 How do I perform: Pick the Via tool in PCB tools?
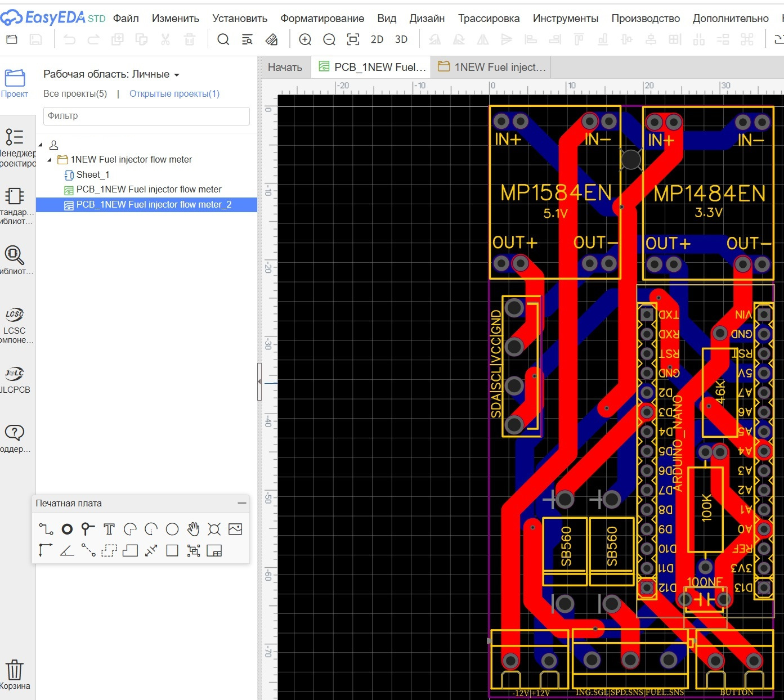[88, 529]
